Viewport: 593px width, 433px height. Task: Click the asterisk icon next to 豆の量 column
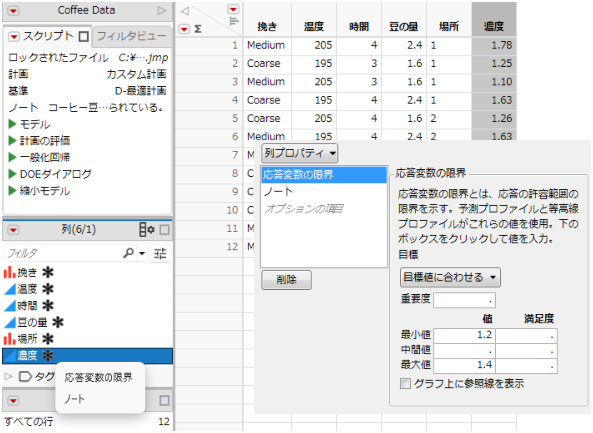57,322
